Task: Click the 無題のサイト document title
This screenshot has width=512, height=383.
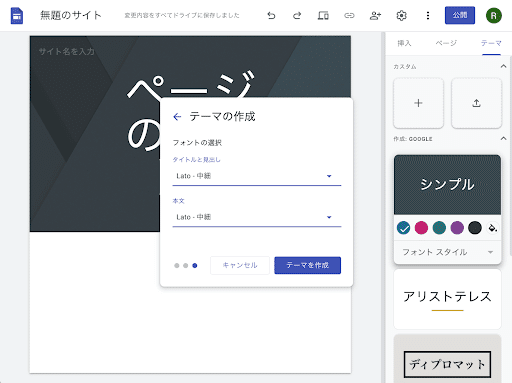Action: tap(71, 15)
